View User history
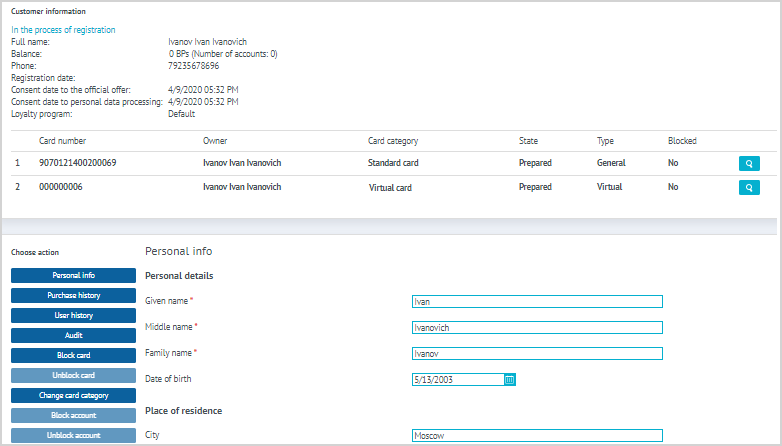Viewport: 782px width, 446px height. [x=73, y=315]
